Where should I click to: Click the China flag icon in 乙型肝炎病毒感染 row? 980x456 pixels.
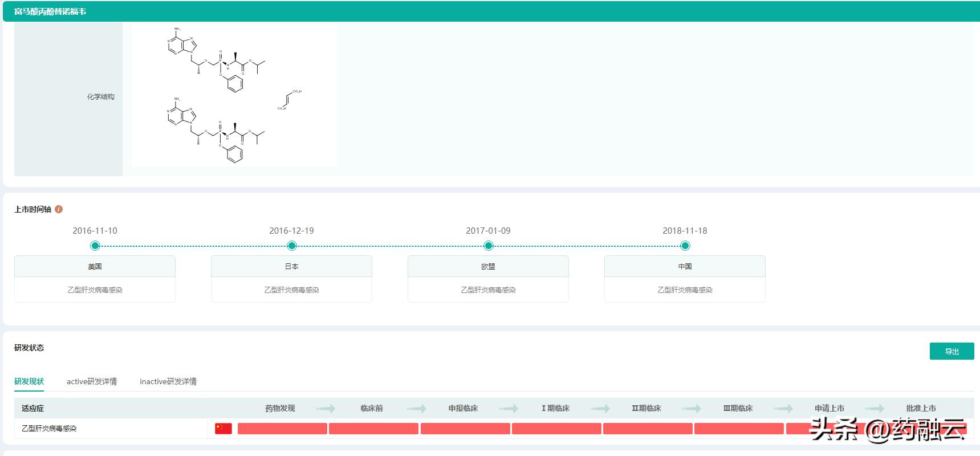[x=223, y=429]
